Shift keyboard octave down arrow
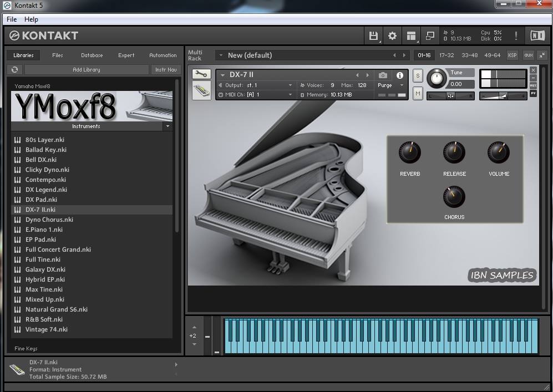Screen dimensions: 553x392 [194, 344]
